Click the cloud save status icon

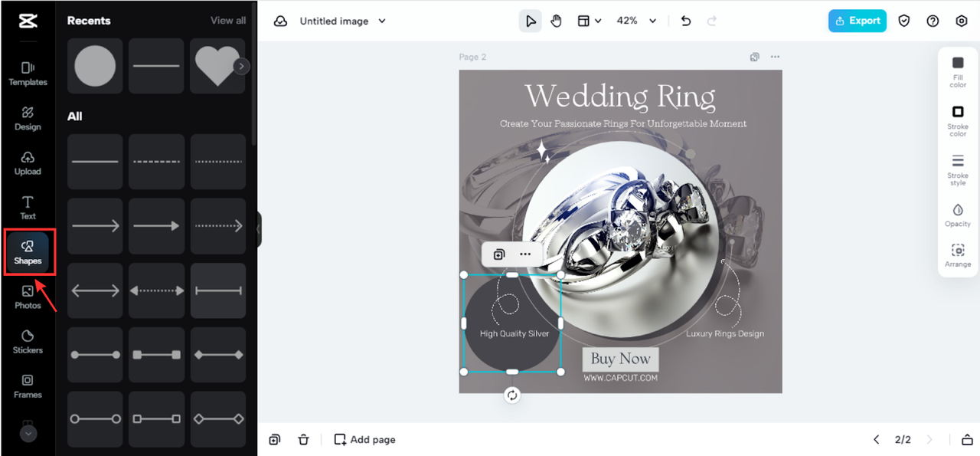pyautogui.click(x=281, y=21)
